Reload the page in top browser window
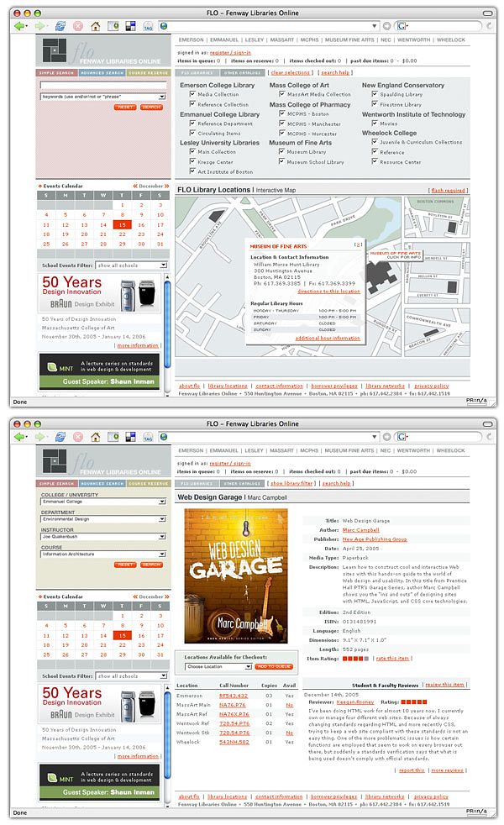504x825 pixels. pos(60,26)
